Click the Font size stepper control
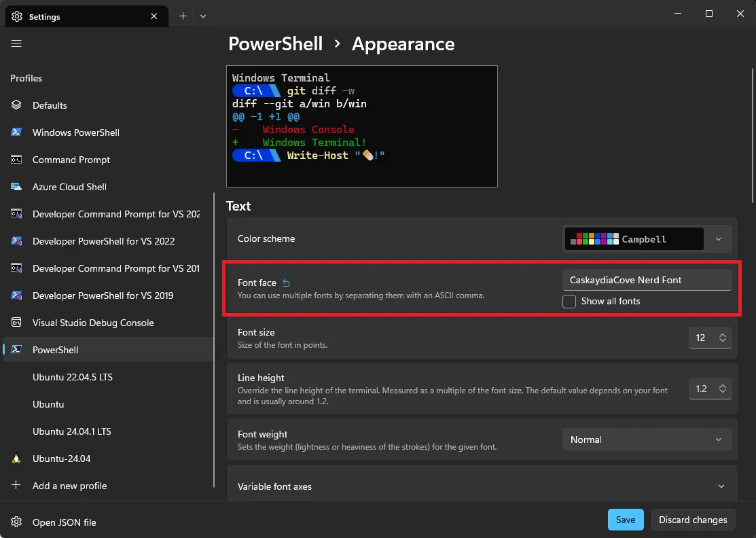756x538 pixels. [x=721, y=338]
